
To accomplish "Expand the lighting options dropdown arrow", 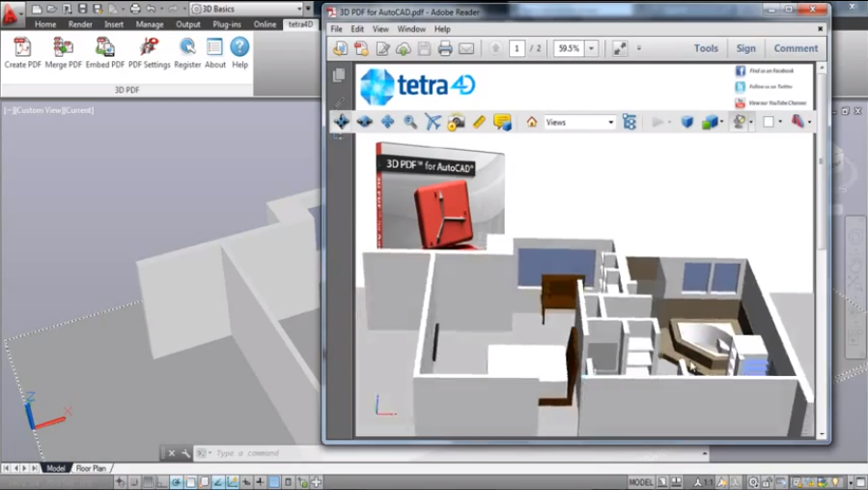I will [751, 122].
